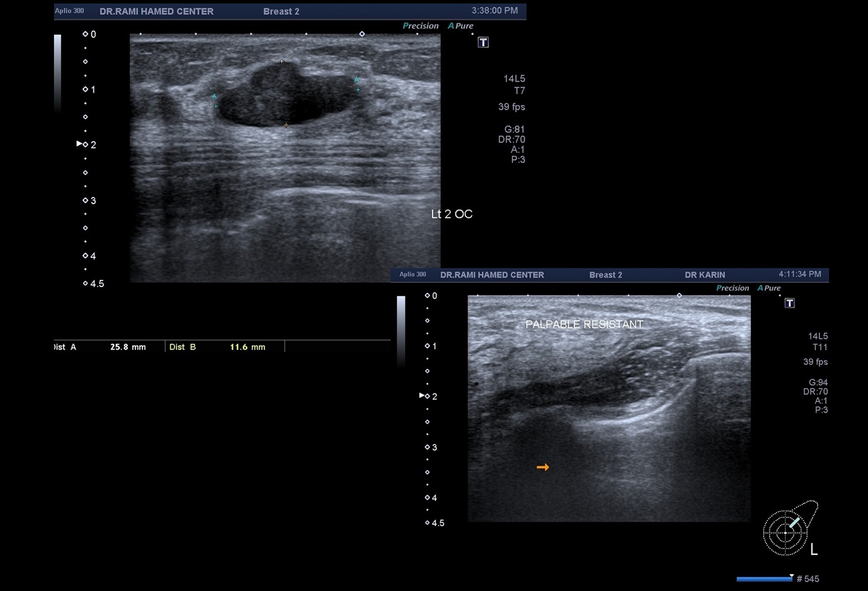This screenshot has height=591, width=868.
Task: Click the '# 545' frame counter
Action: [x=808, y=579]
